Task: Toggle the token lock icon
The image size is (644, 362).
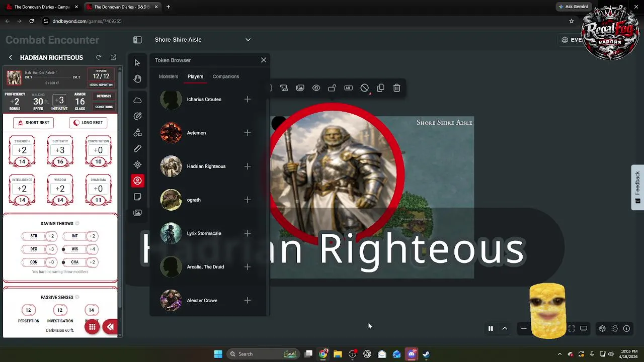Action: tap(332, 88)
